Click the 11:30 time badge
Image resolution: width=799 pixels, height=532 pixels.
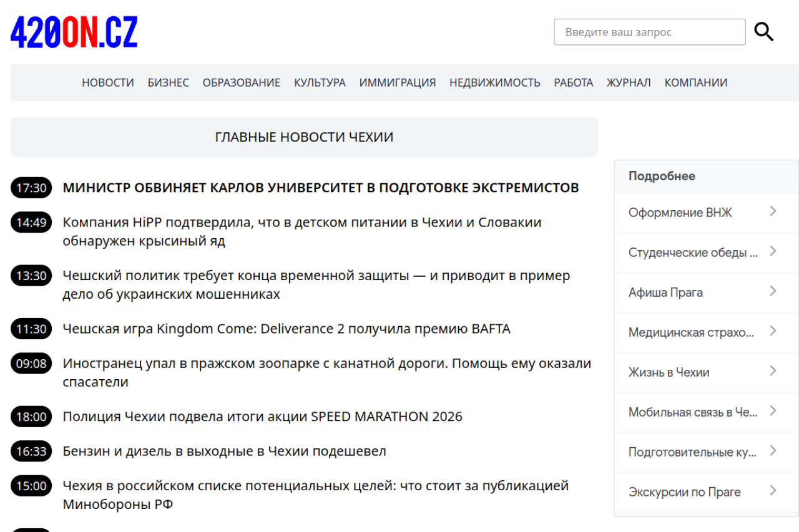31,329
